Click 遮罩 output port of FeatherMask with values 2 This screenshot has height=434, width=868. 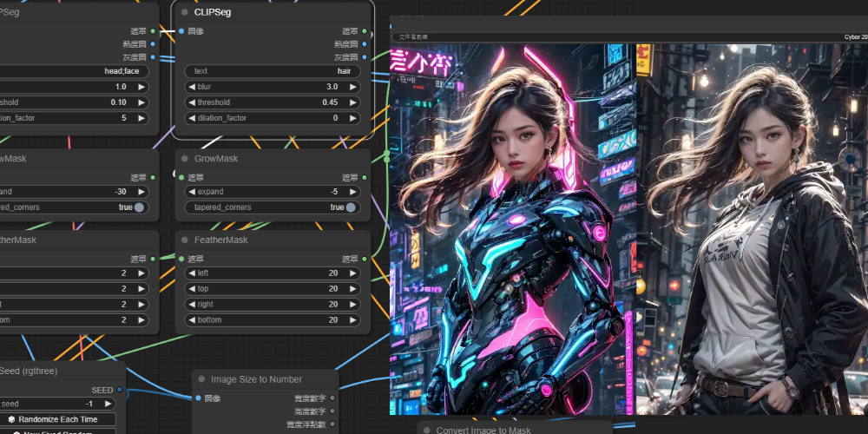153,259
